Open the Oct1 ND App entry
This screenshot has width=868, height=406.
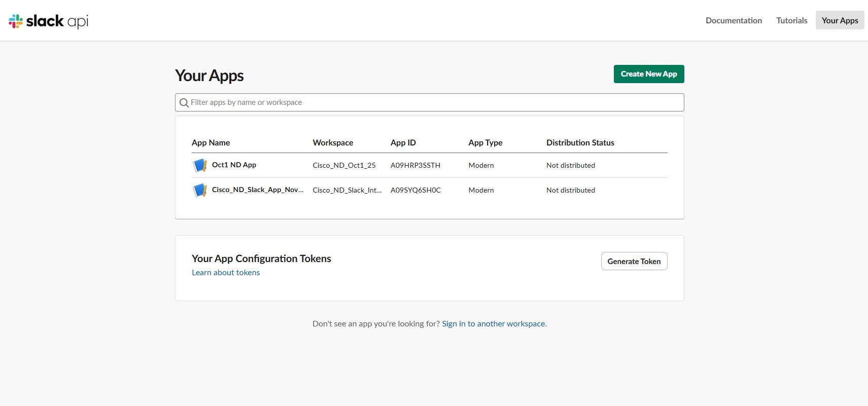234,165
